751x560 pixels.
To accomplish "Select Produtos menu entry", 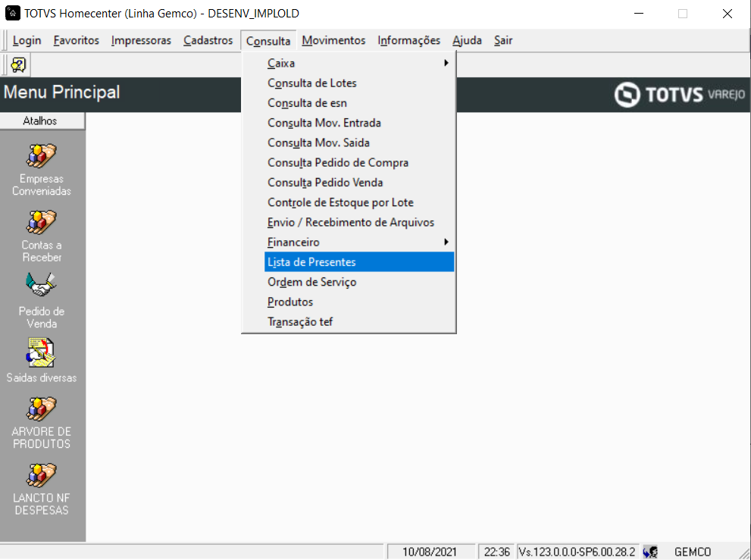I will pos(359,302).
